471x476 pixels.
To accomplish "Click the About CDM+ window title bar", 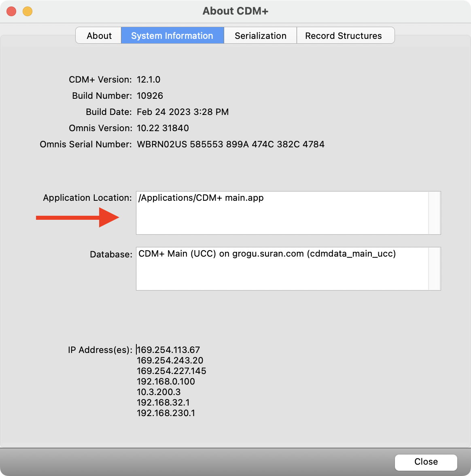I will pos(235,11).
